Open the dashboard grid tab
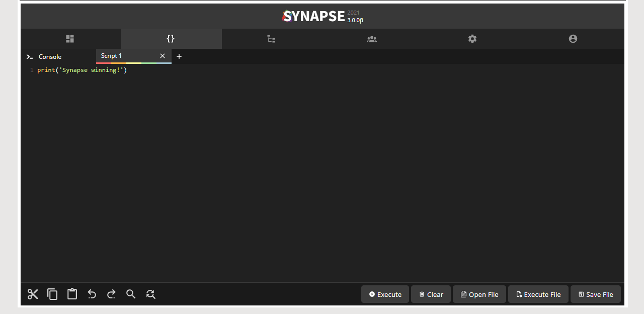 (70, 39)
